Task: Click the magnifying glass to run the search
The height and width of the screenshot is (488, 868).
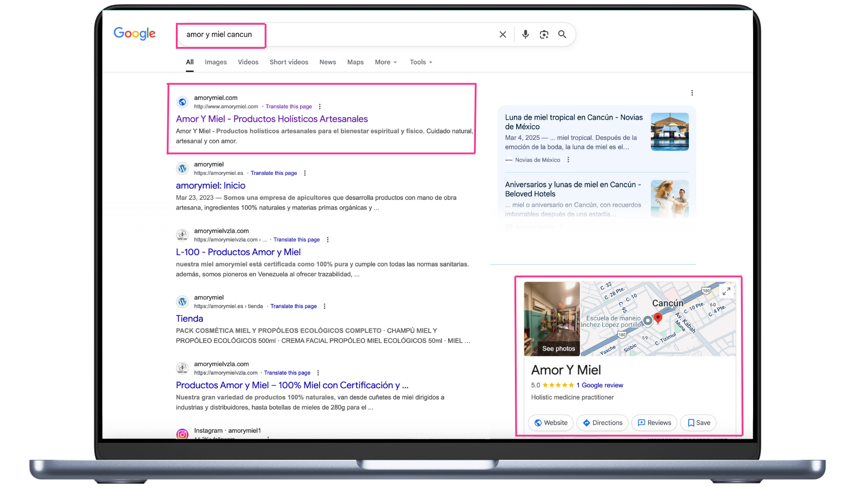Action: coord(562,34)
